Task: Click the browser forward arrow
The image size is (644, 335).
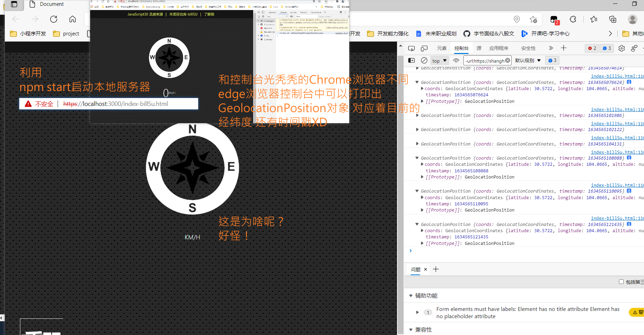Action: (35, 19)
